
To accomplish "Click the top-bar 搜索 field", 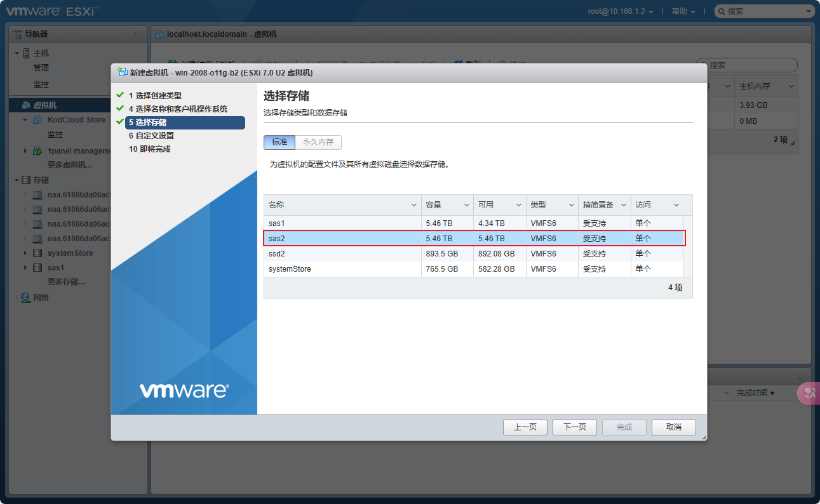I will 764,11.
